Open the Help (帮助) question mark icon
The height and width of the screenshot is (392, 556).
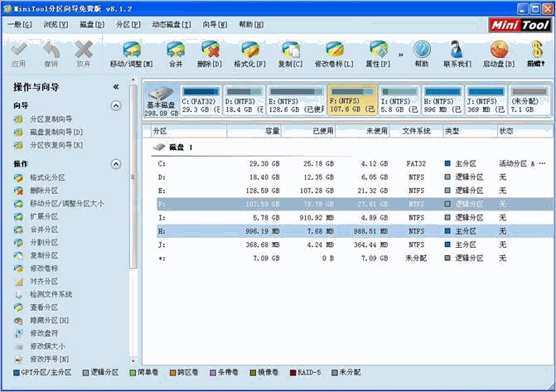click(422, 50)
